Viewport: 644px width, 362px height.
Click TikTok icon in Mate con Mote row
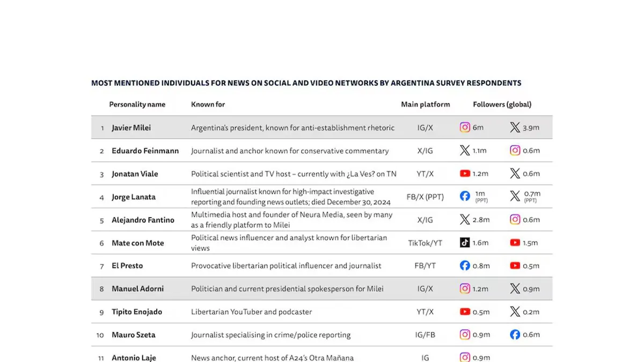[465, 242]
